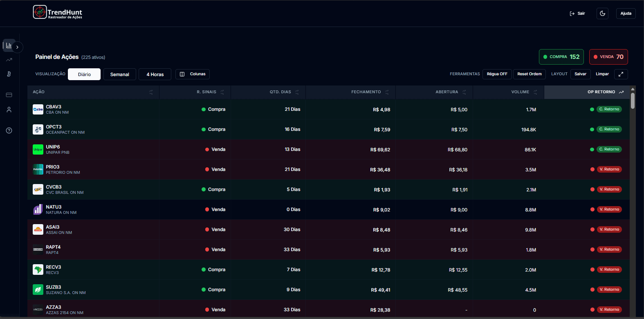Screen dimensions: 644x319
Task: Click the SUZANO S.A. ON NM text
Action: pos(66,293)
